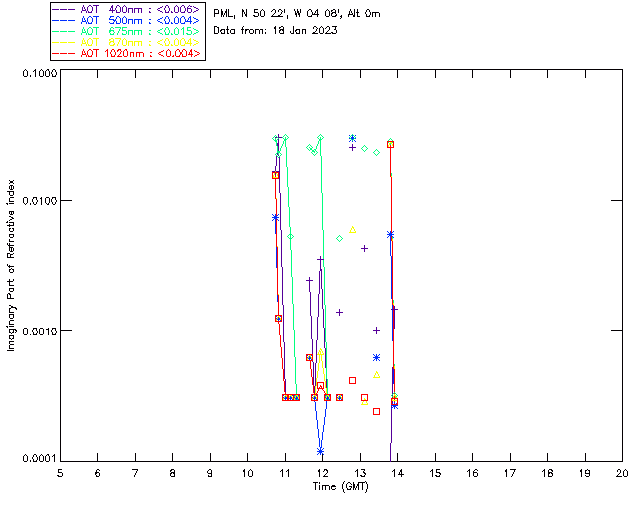Click the x-axis tick label 20

pos(622,474)
